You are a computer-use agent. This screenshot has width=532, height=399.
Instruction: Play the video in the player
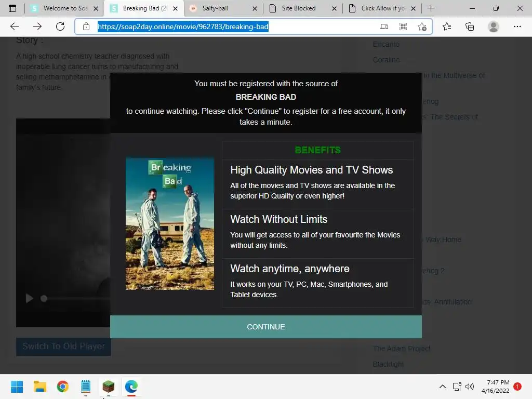point(30,298)
